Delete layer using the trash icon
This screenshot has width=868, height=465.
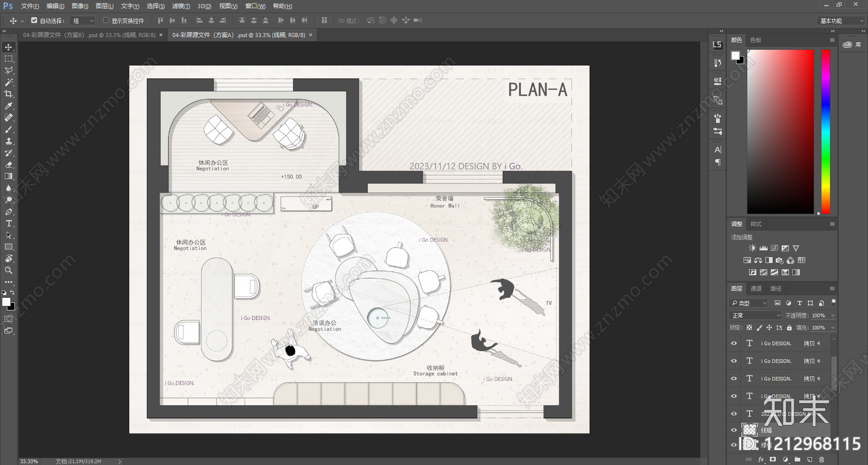[821, 459]
